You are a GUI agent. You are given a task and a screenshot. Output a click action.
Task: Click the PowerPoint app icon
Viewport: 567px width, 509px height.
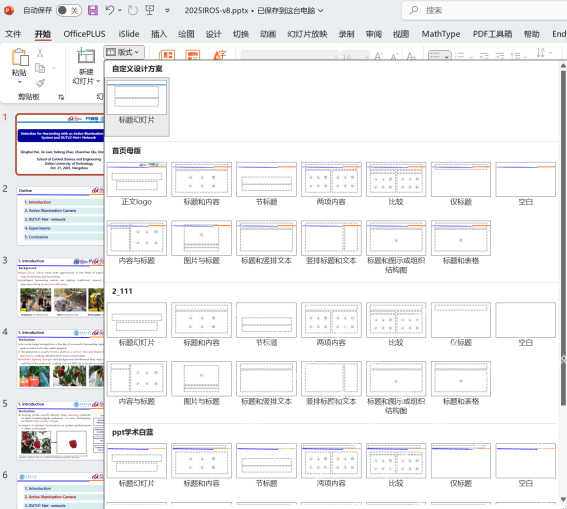[9, 10]
